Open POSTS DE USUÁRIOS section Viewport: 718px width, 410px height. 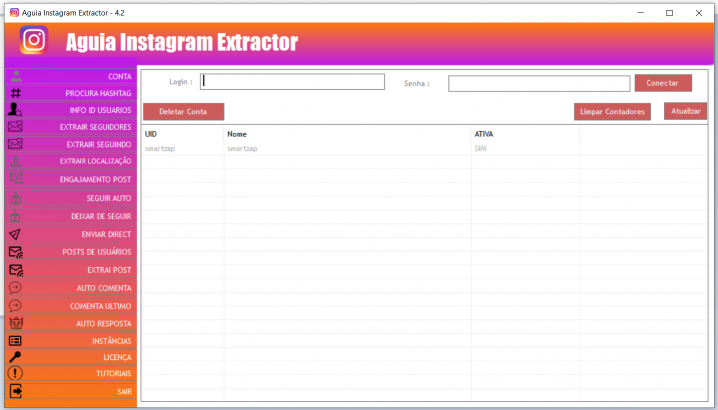(71, 252)
